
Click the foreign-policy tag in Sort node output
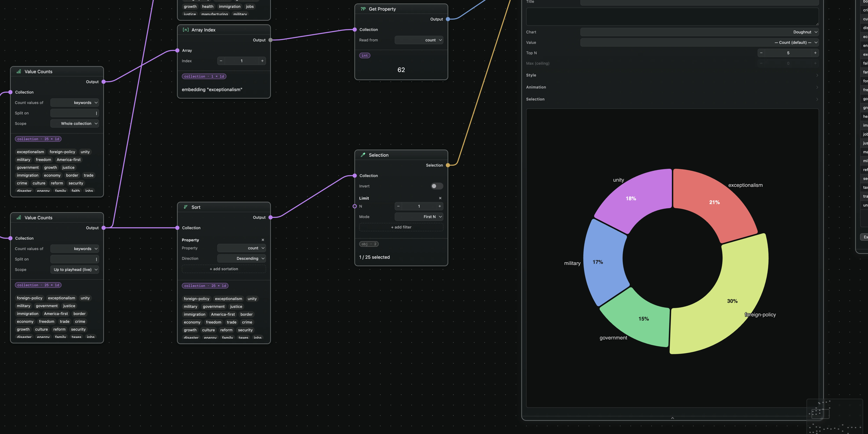[196, 299]
